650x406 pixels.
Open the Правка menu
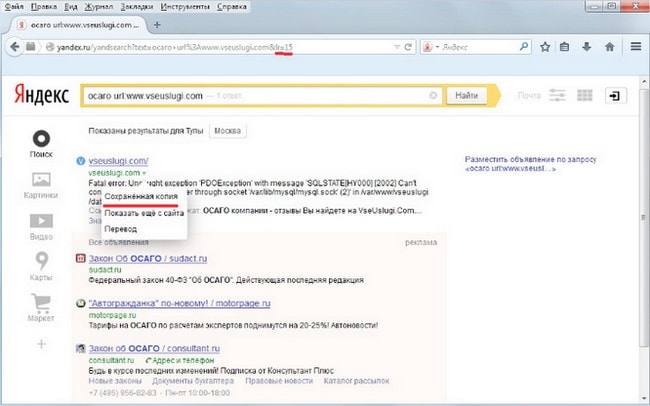pyautogui.click(x=44, y=7)
